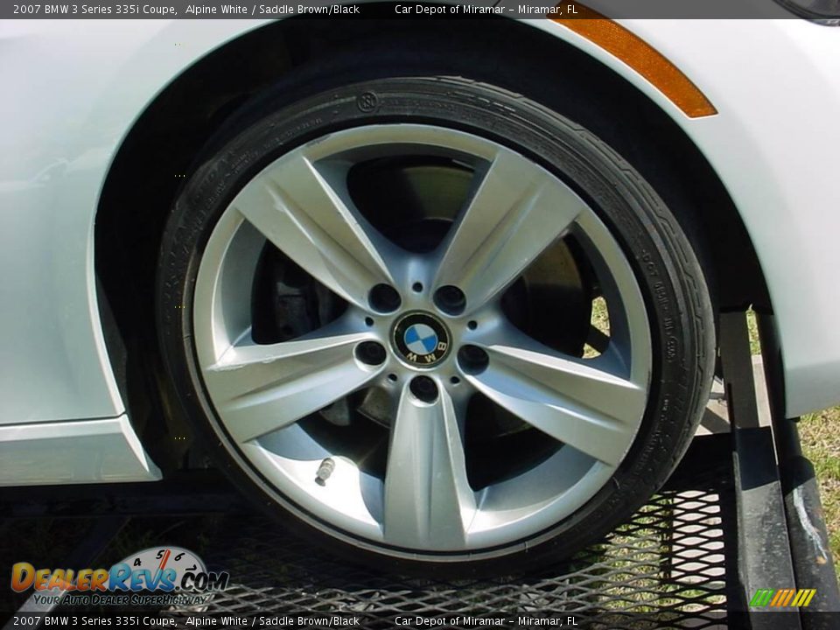Click "2007 BMW 3 Series 335i Coupe" in bottom caption

click(94, 621)
